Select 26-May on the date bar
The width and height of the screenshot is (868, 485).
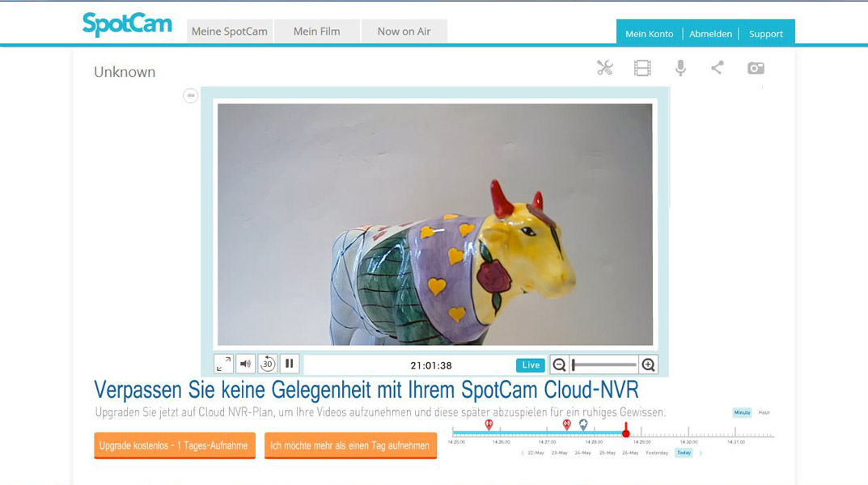(x=630, y=453)
